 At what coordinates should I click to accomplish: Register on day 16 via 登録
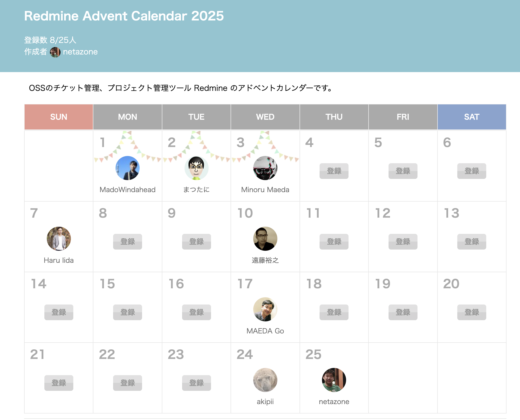click(196, 312)
